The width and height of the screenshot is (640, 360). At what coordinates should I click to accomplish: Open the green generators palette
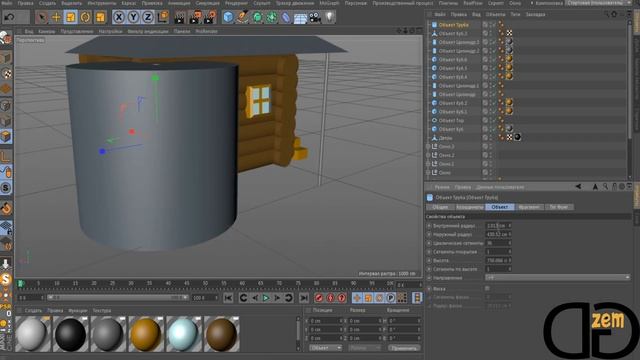coord(257,17)
